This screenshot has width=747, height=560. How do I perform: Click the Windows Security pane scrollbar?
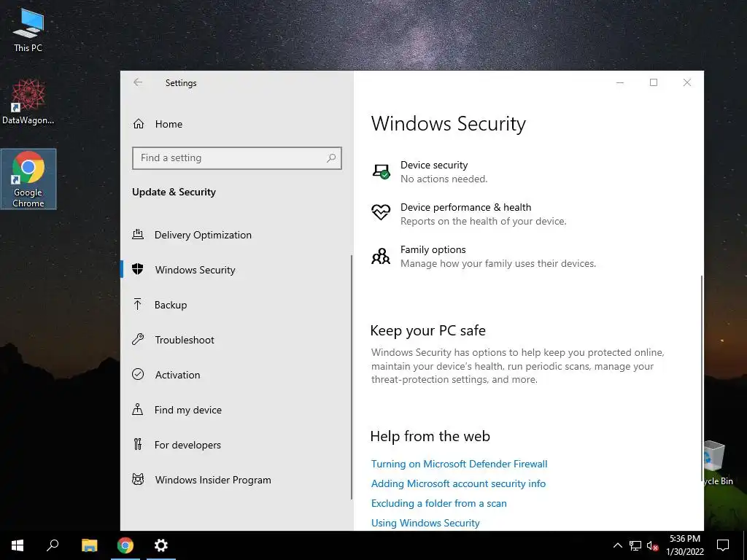coord(702,379)
